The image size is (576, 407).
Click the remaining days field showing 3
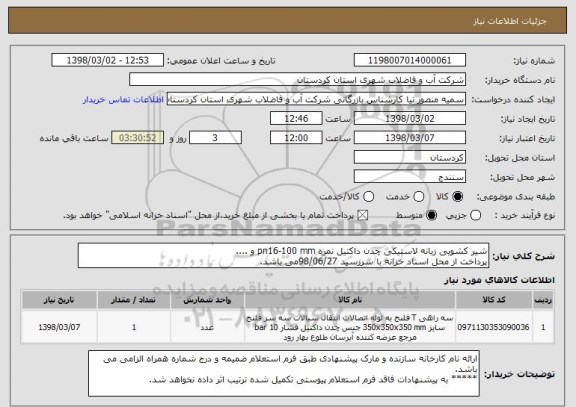click(215, 138)
